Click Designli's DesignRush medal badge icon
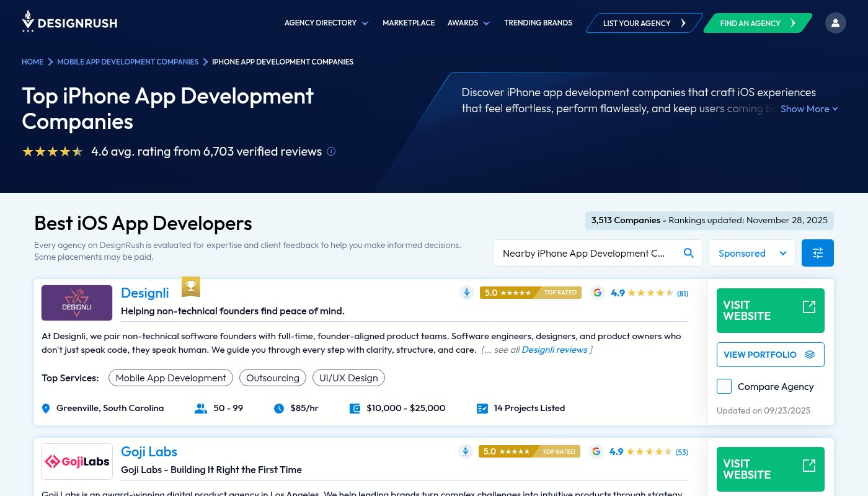868x496 pixels. [x=467, y=293]
